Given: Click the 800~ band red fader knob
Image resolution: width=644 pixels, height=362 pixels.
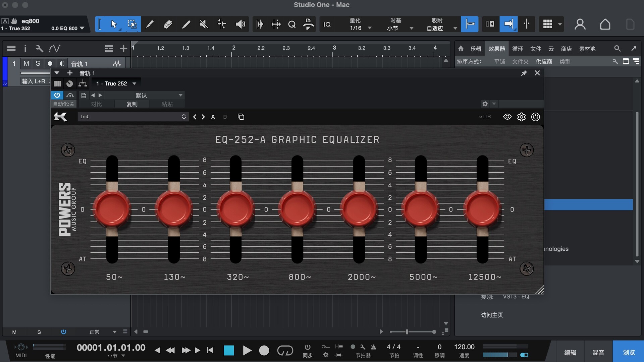Looking at the screenshot, I should pos(297,209).
